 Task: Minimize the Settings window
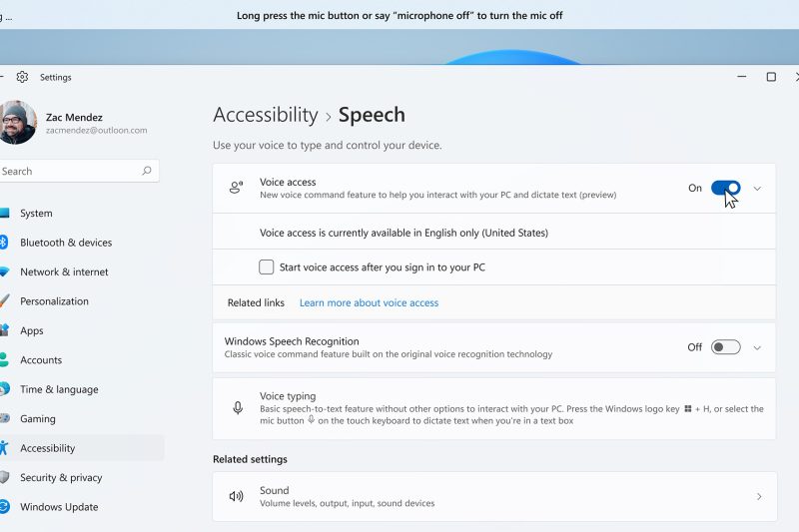point(742,77)
